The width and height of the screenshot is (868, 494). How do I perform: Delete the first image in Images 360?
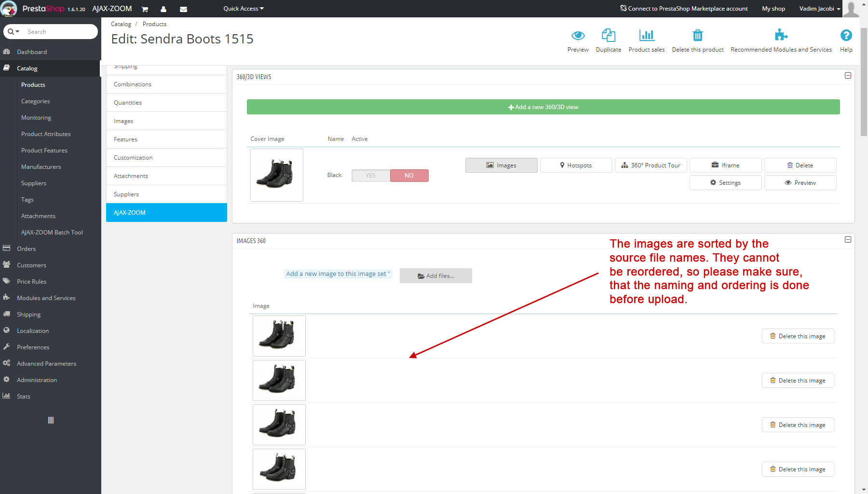[798, 336]
